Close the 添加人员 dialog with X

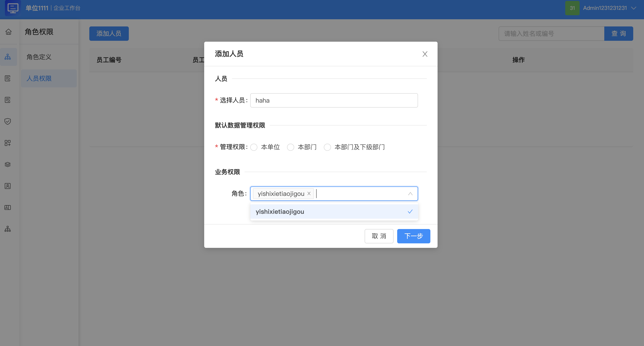click(425, 54)
